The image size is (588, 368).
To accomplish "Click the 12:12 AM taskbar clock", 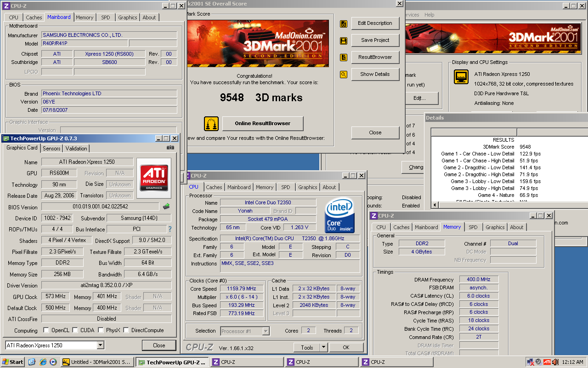I will (x=572, y=362).
